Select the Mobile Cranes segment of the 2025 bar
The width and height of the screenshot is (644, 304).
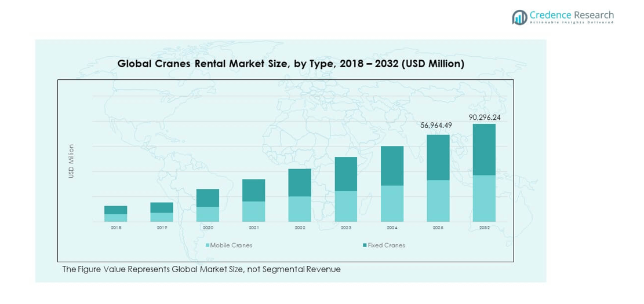(438, 201)
